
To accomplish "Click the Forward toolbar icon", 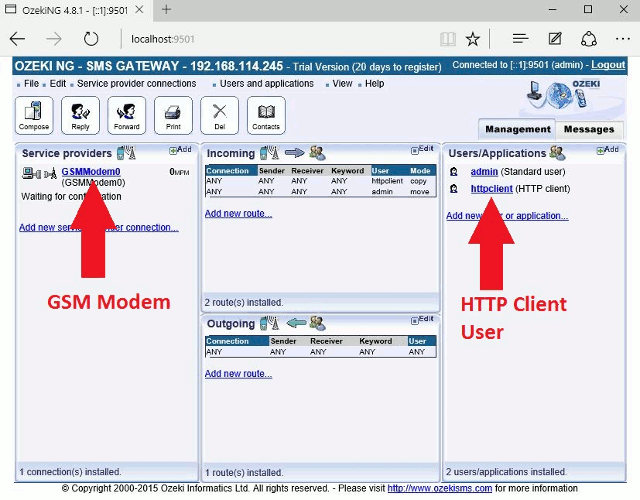I will (x=127, y=116).
